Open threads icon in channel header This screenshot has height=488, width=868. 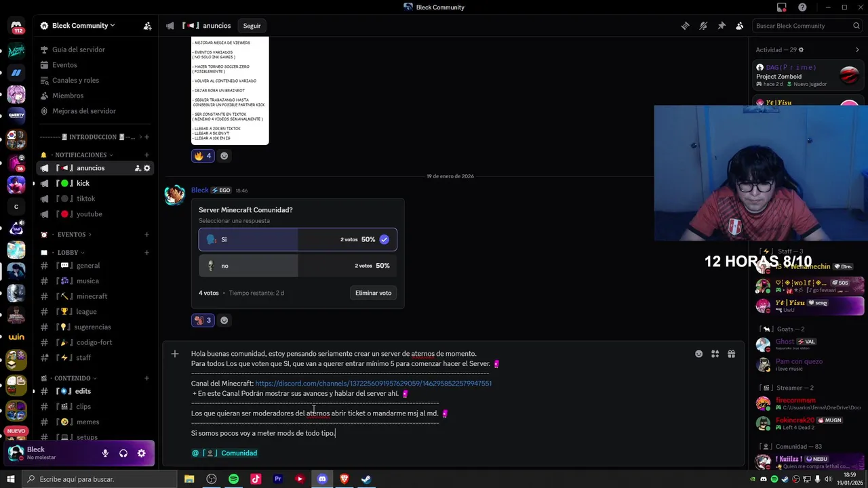[x=685, y=26]
